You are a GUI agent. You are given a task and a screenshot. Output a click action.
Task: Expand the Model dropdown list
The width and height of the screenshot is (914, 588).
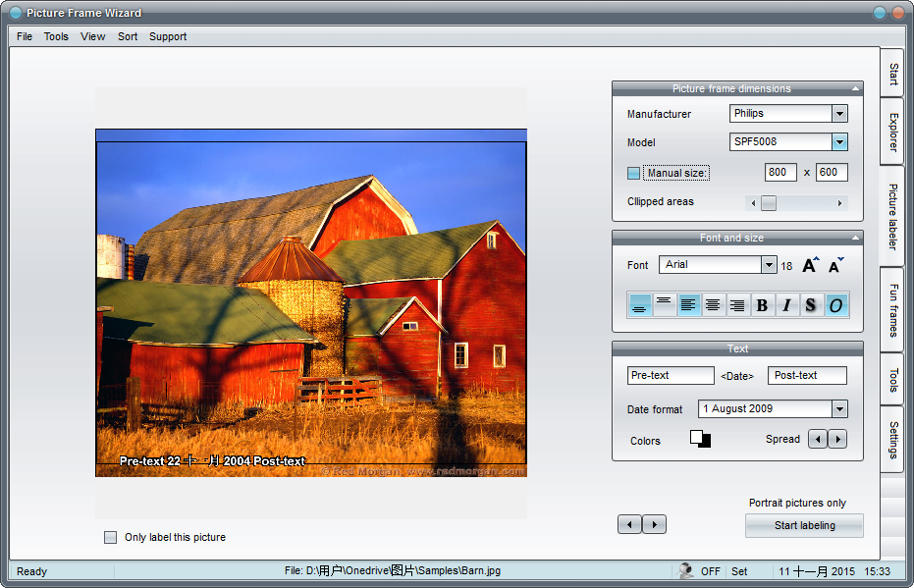coord(839,142)
